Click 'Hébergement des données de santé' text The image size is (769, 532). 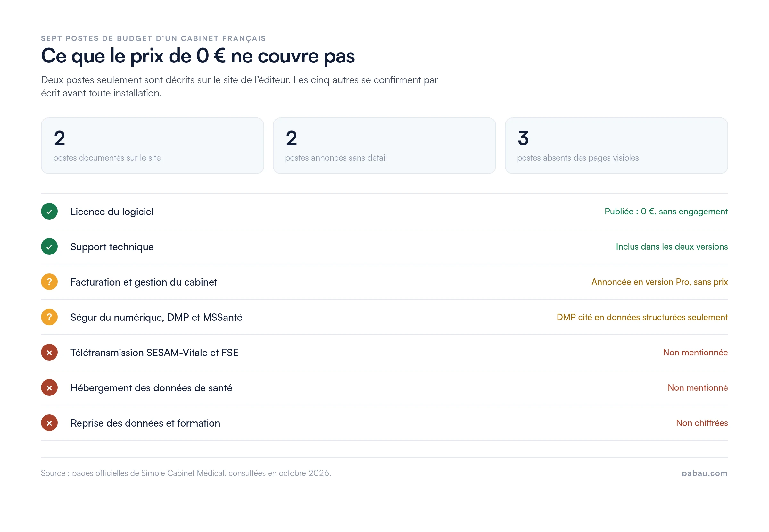tap(151, 388)
